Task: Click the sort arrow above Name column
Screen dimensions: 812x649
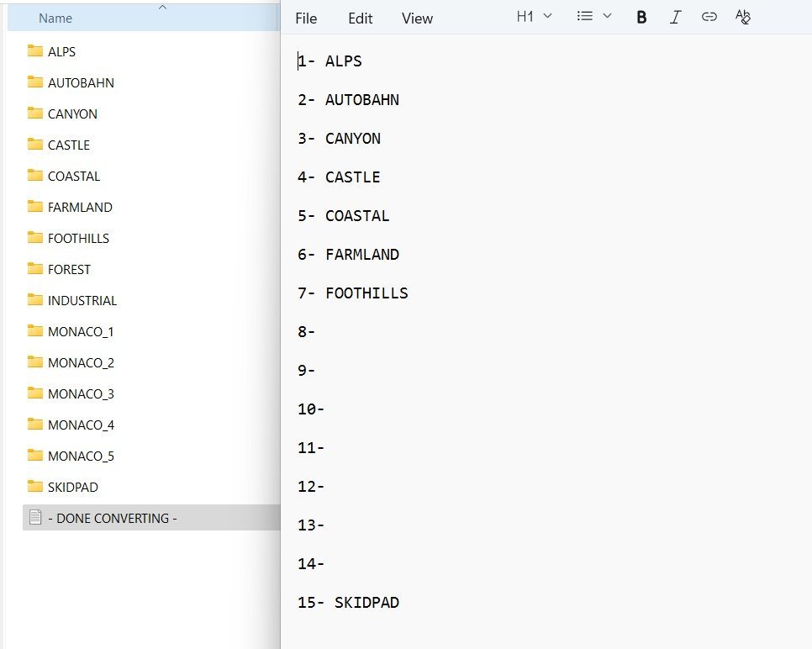Action: coord(162,7)
